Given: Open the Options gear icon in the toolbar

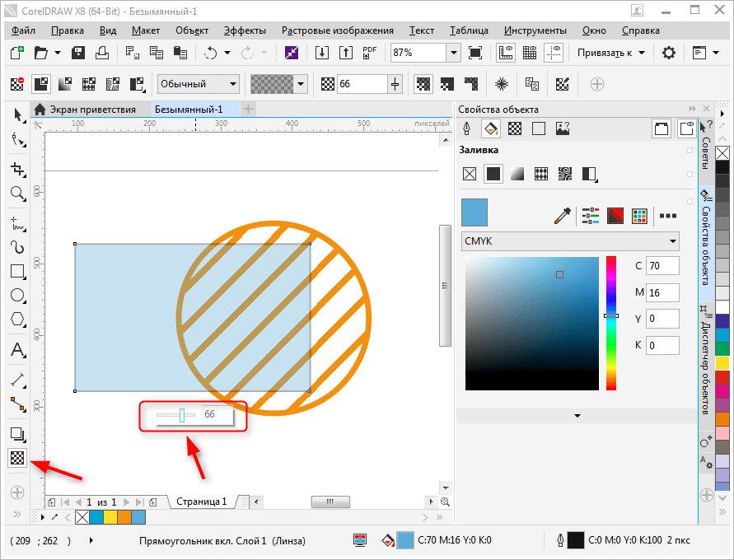Looking at the screenshot, I should 669,53.
